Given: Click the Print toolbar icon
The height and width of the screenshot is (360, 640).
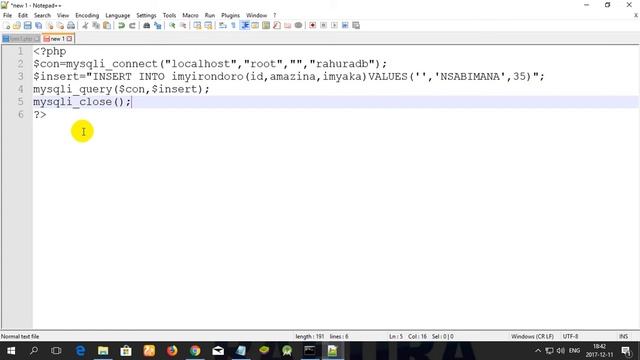Looking at the screenshot, I should click(x=71, y=25).
